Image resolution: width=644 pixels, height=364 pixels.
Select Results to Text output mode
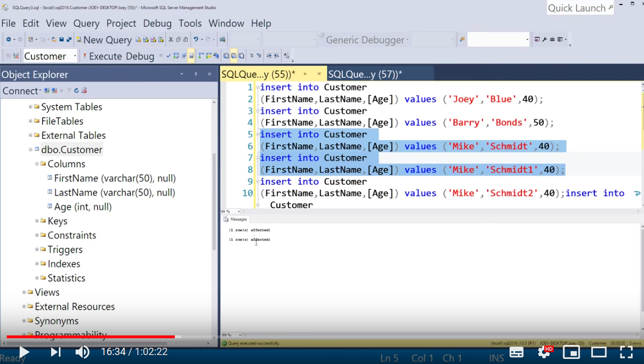(x=226, y=56)
